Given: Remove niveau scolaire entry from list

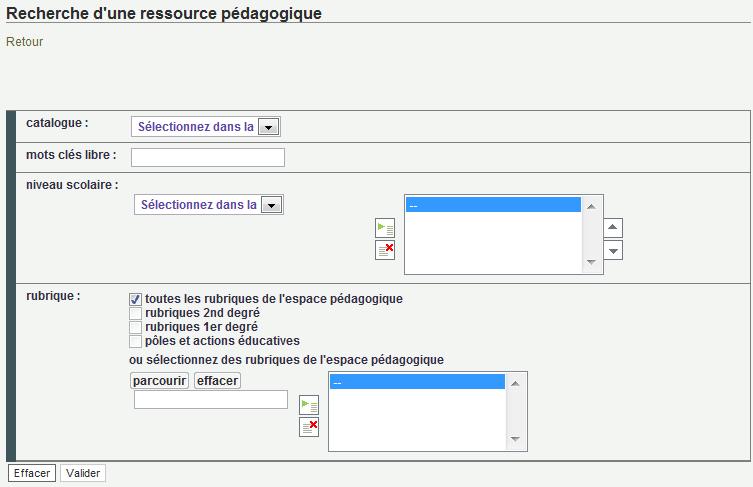Looking at the screenshot, I should pyautogui.click(x=385, y=250).
